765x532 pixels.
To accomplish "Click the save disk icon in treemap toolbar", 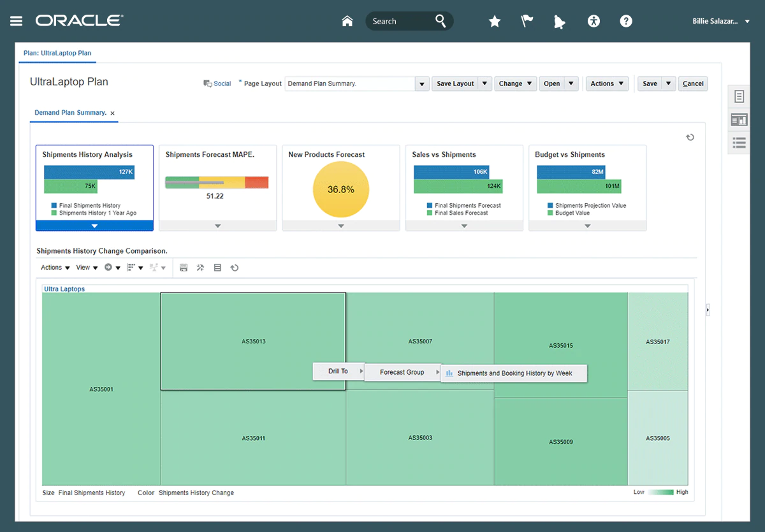I will click(184, 268).
